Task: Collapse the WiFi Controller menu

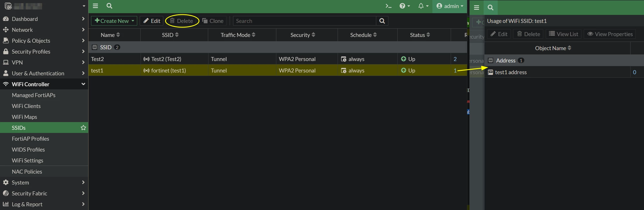Action: [x=44, y=84]
